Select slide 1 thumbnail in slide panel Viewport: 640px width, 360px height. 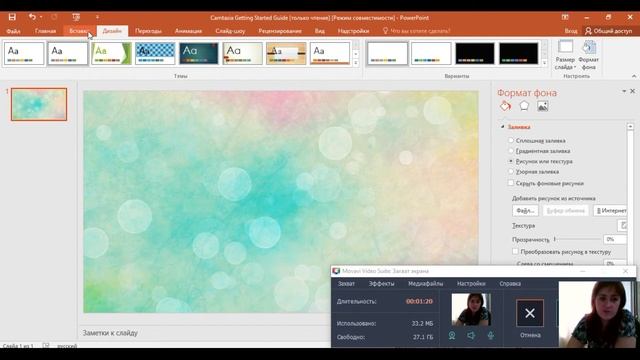click(x=39, y=104)
